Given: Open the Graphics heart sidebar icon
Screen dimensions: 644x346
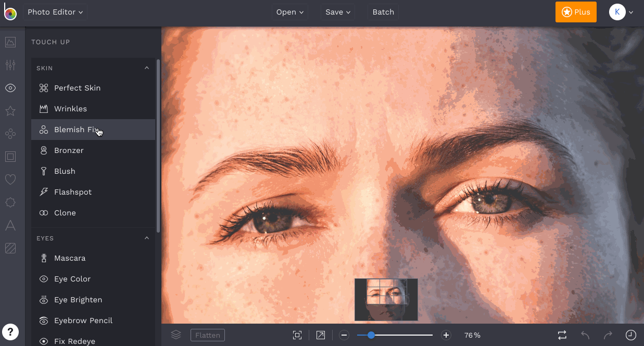Looking at the screenshot, I should pyautogui.click(x=10, y=180).
